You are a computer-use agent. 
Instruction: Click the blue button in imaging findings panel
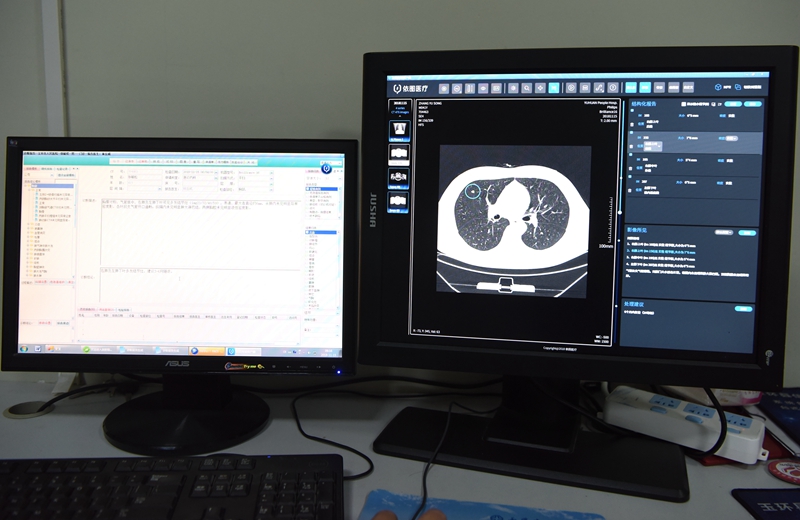pos(747,231)
